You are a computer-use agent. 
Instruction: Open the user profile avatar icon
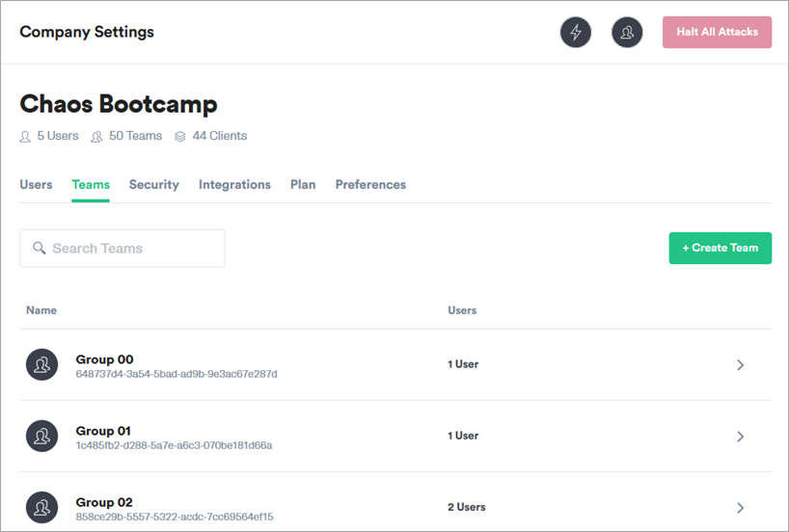(627, 32)
